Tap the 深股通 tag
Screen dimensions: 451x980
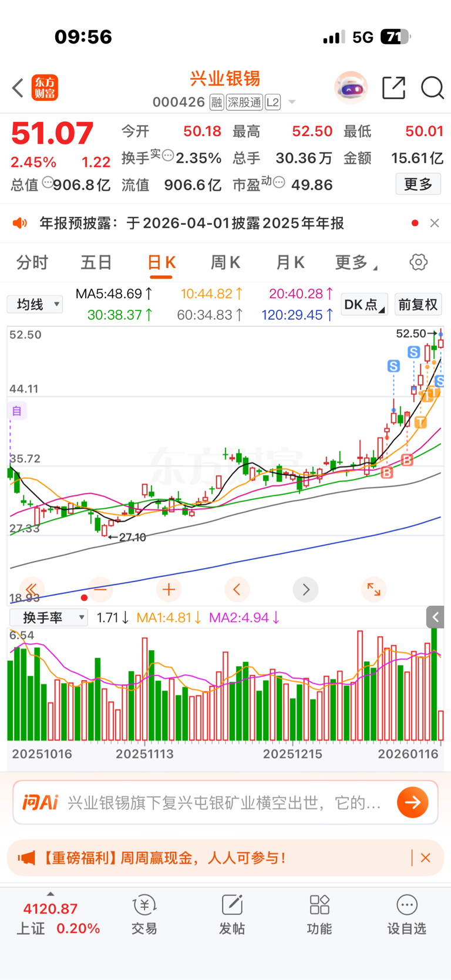pyautogui.click(x=244, y=103)
